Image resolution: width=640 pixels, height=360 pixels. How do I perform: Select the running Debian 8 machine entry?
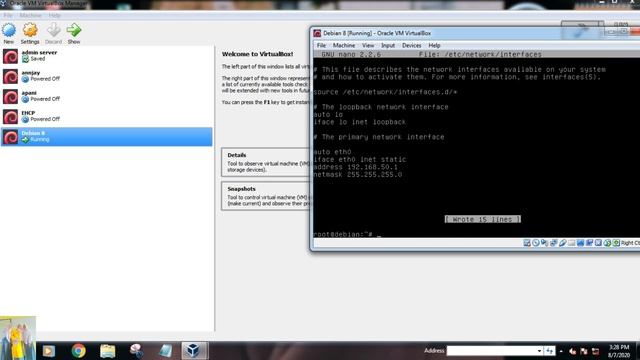coord(107,136)
